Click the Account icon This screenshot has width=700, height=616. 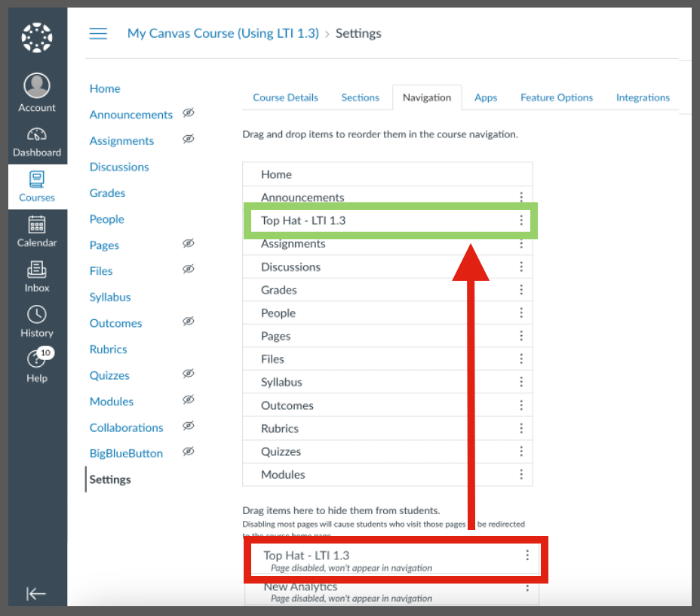tap(36, 85)
